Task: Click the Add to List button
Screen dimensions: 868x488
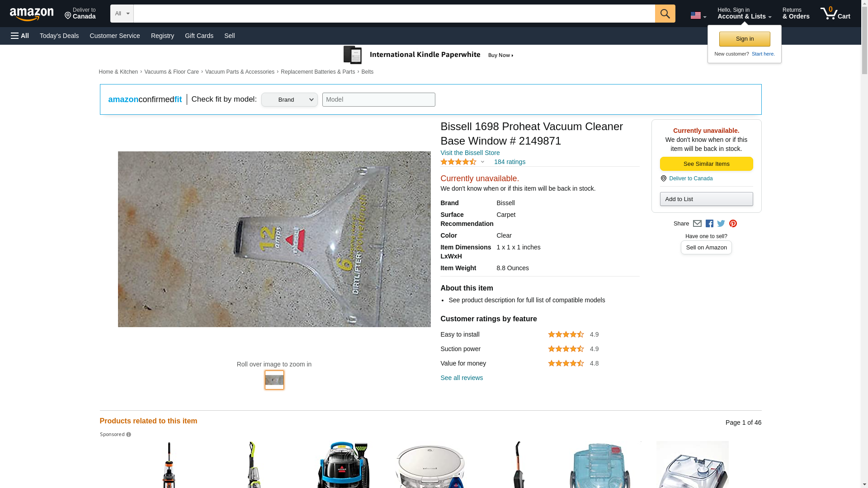Action: [x=706, y=199]
